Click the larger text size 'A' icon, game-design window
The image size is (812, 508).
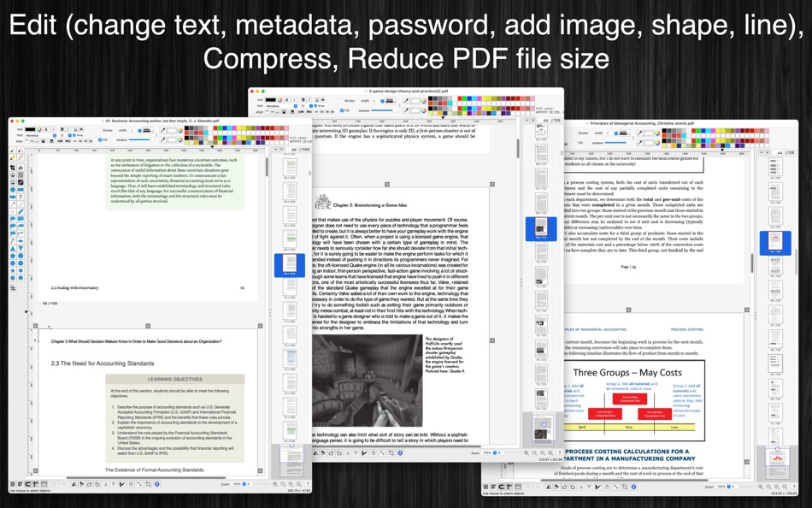[286, 99]
